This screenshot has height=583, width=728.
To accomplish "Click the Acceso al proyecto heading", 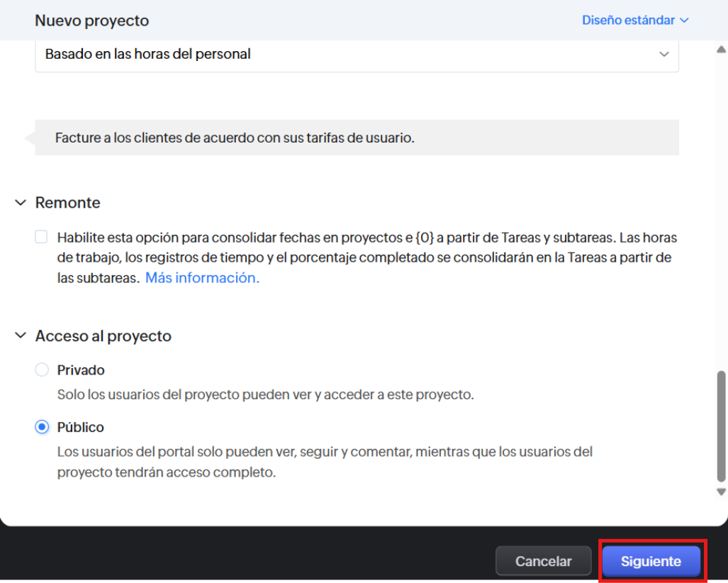I will [x=103, y=336].
